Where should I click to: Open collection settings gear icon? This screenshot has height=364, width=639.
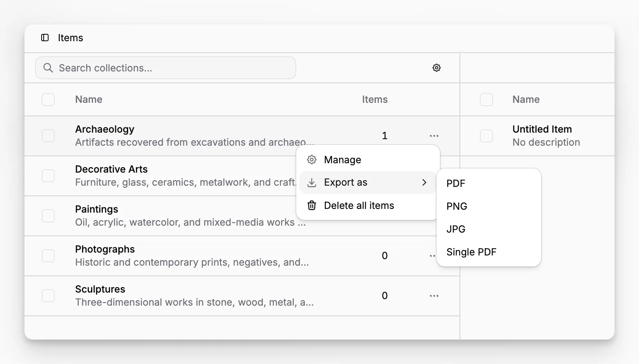(x=437, y=68)
